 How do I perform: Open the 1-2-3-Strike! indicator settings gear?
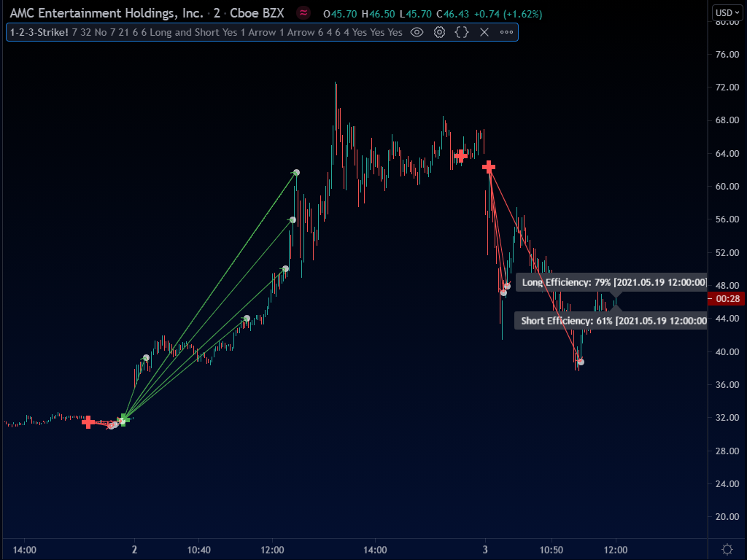(x=438, y=32)
